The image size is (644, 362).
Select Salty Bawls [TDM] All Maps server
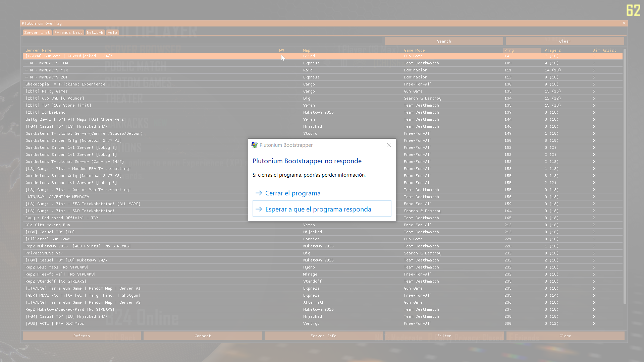click(x=322, y=119)
